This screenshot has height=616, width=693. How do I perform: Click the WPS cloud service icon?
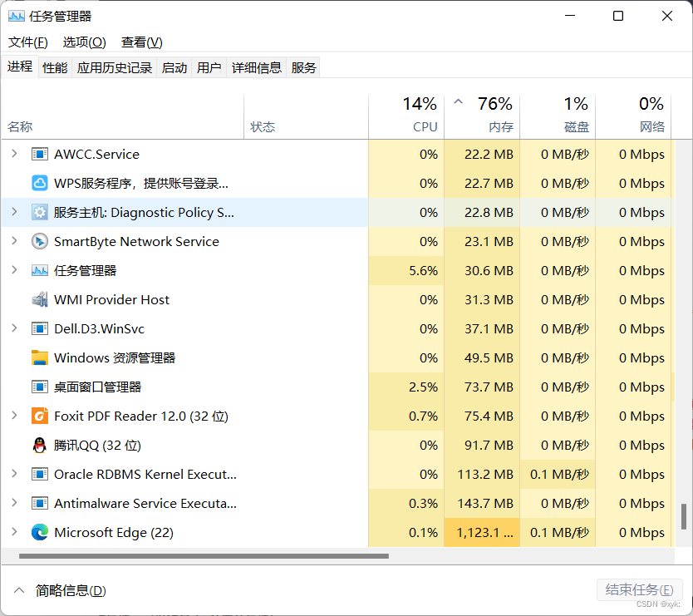coord(39,183)
